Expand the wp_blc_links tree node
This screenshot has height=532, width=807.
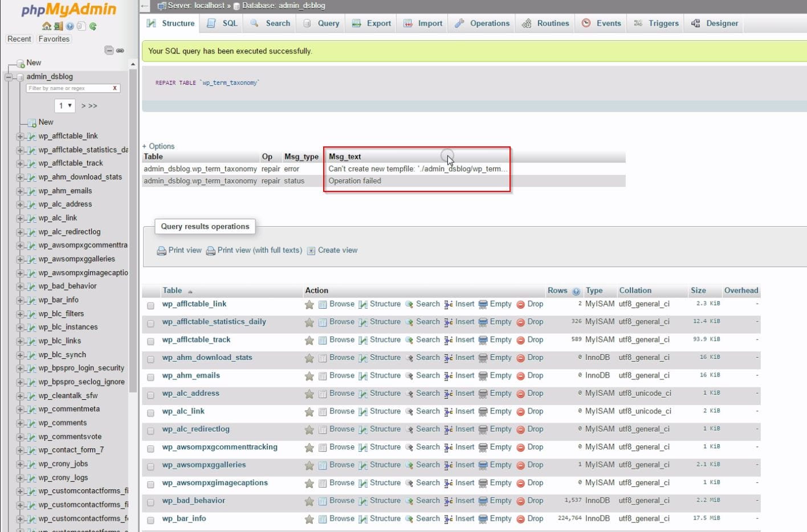(x=20, y=341)
